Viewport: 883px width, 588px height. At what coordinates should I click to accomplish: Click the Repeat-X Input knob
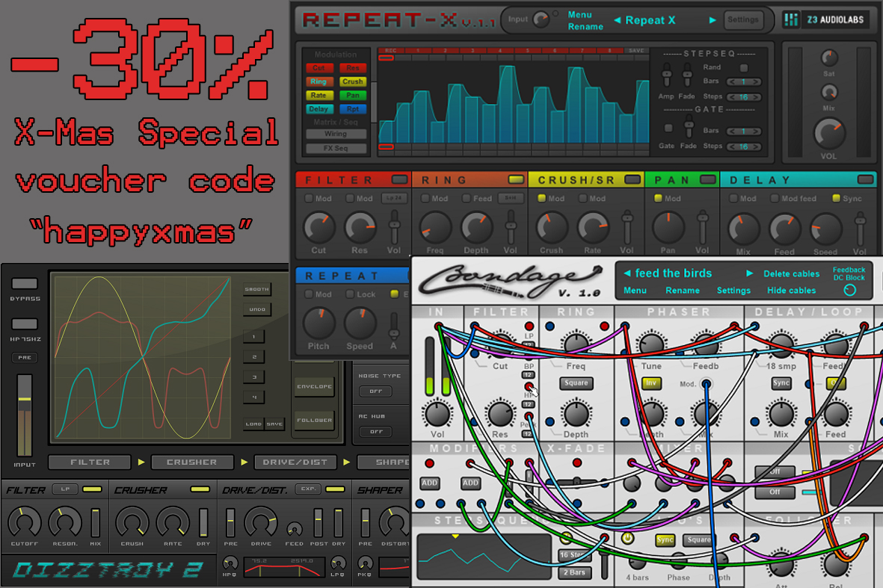[541, 19]
